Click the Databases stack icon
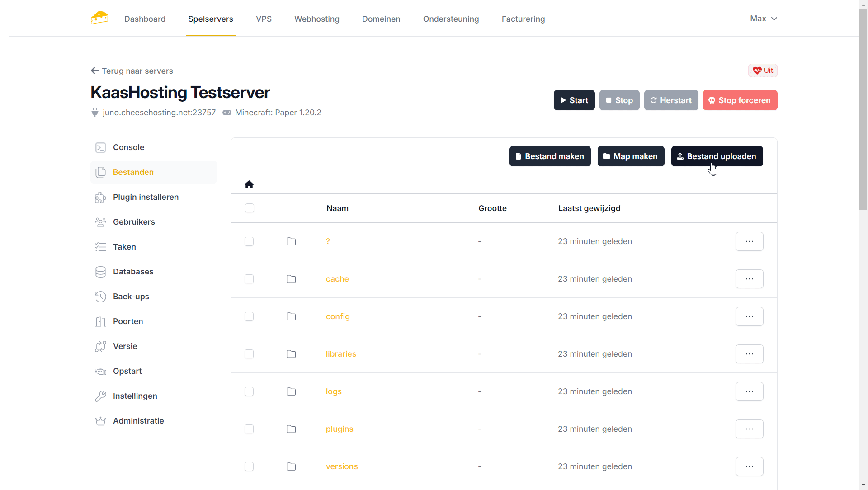This screenshot has height=490, width=868. pyautogui.click(x=100, y=272)
